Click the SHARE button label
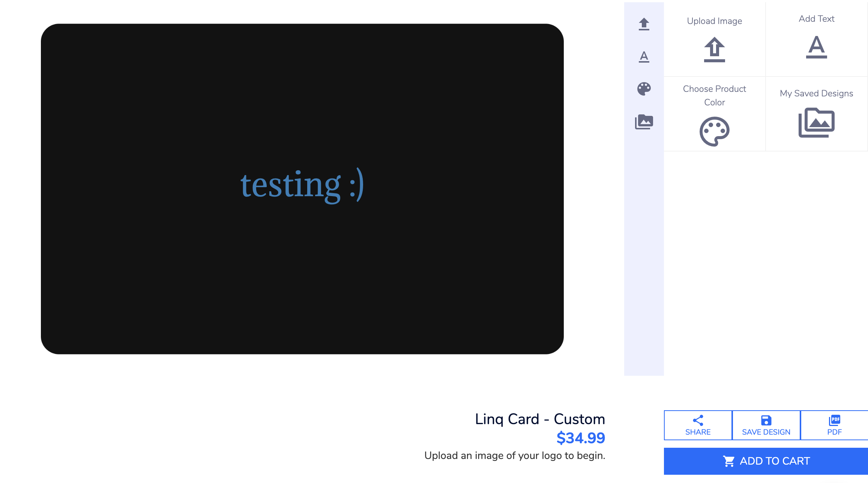868x483 pixels. point(698,432)
